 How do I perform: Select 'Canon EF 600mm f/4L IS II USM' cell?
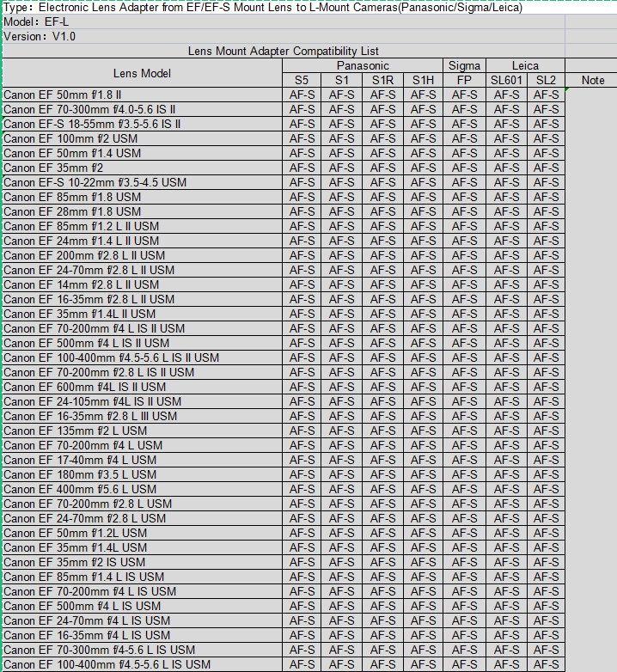click(x=143, y=387)
